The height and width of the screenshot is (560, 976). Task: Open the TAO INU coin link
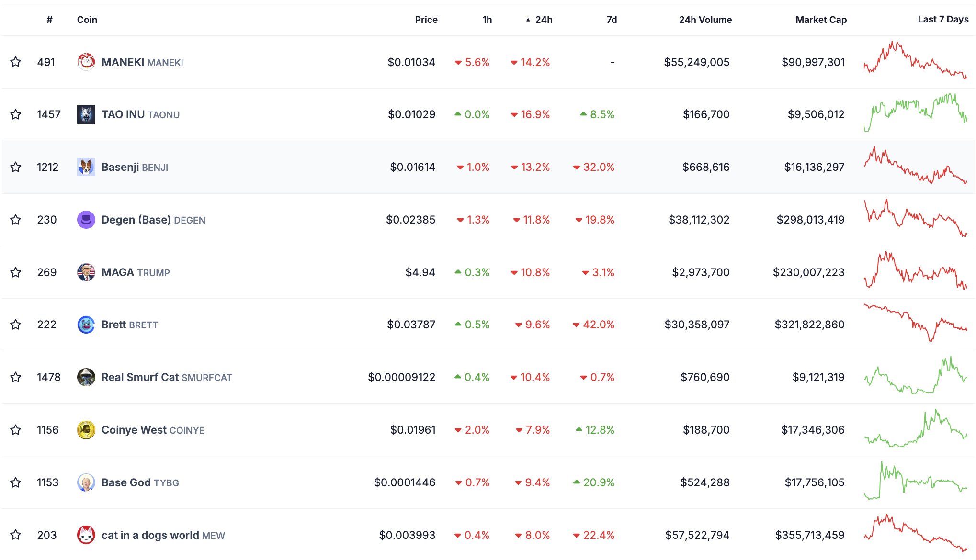tap(140, 114)
